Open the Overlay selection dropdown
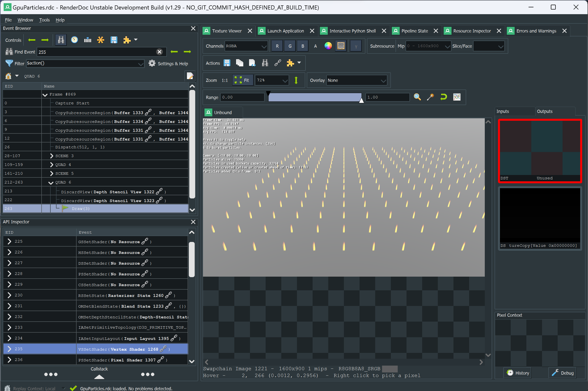 (x=356, y=80)
